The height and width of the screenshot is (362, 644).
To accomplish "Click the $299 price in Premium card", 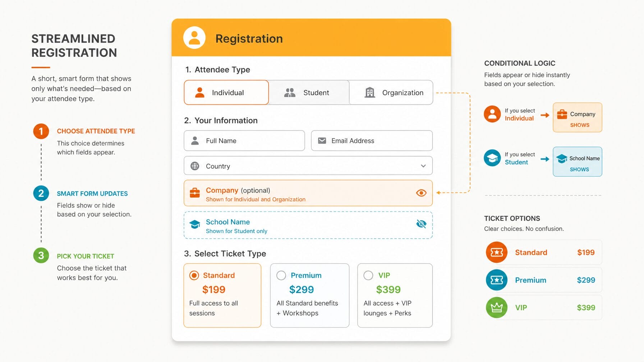I will [x=302, y=289].
